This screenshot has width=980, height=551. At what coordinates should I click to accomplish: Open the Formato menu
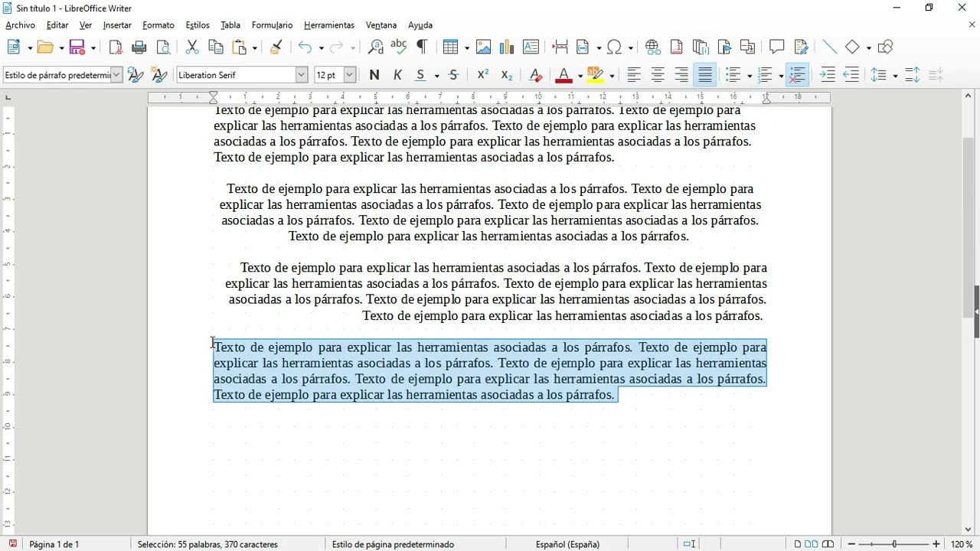(x=158, y=25)
